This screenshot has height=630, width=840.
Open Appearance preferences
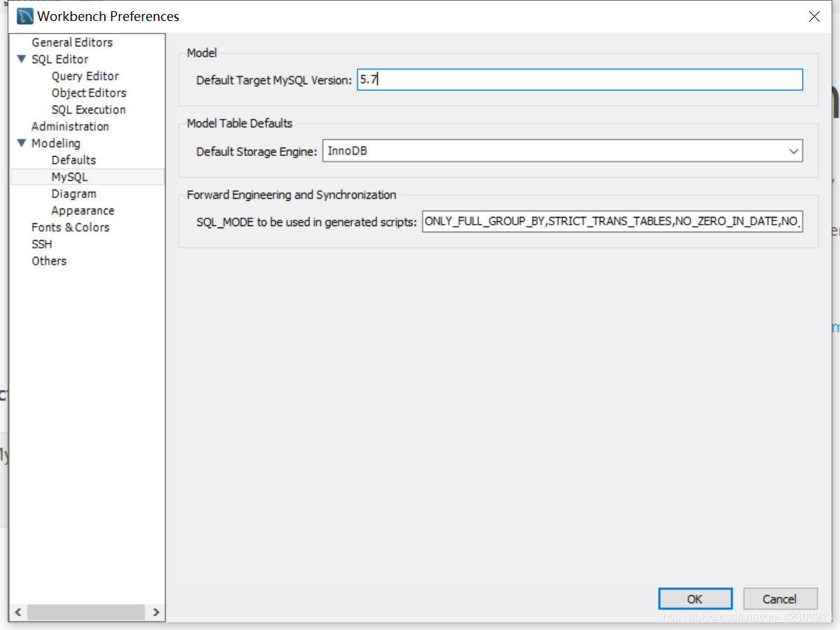coord(83,211)
